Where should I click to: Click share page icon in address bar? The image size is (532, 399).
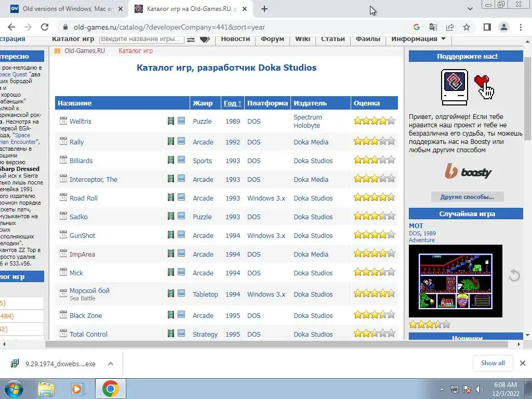(x=450, y=27)
